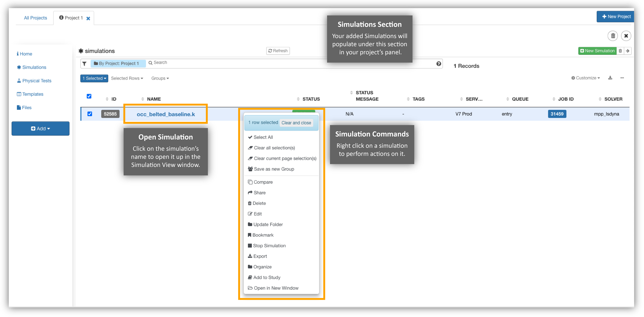Choose Share in context menu
Screen dimensions: 644x317
pyautogui.click(x=257, y=193)
